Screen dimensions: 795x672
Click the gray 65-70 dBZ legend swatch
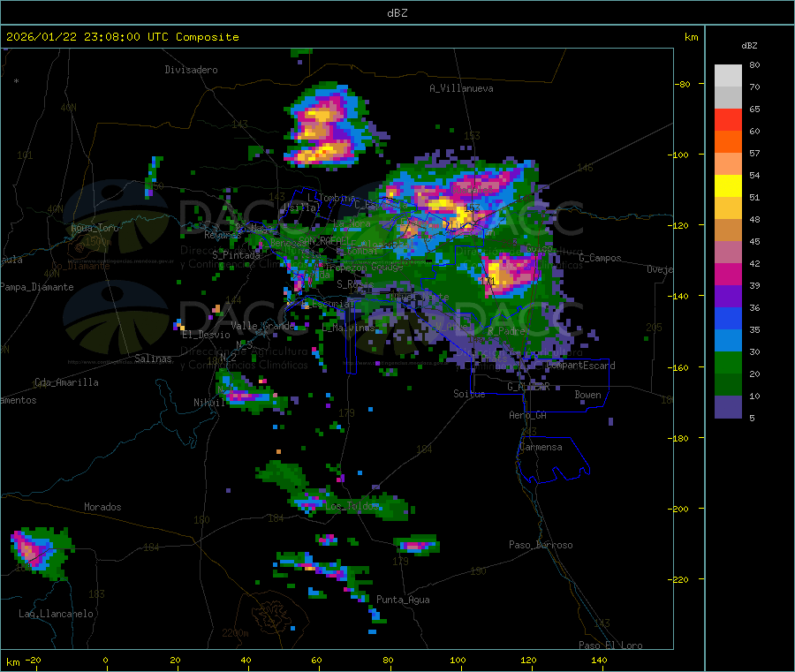point(728,98)
